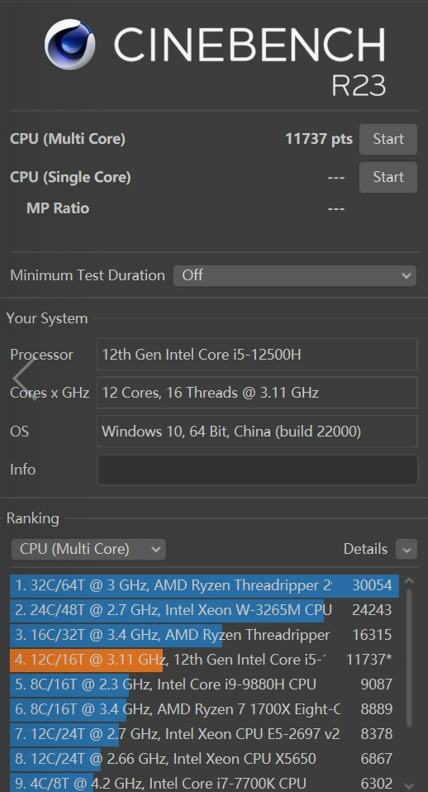Select the Intel Core i9-9880H ranking row
Image resolution: width=428 pixels, height=792 pixels.
(x=204, y=684)
